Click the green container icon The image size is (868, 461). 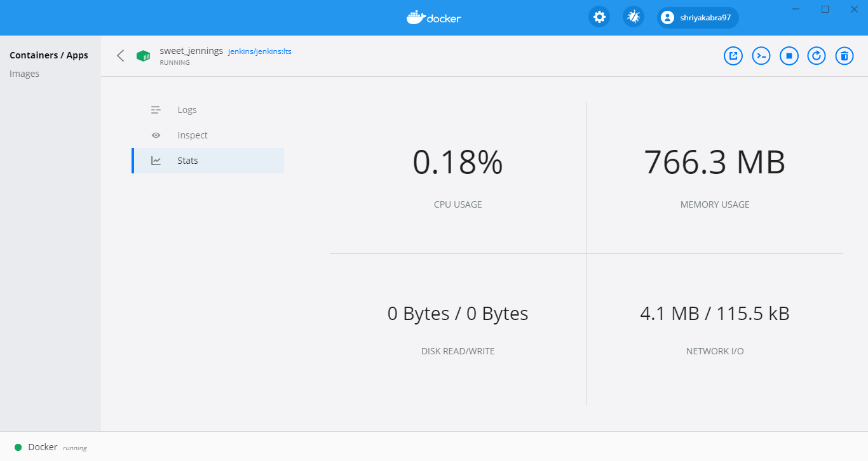pyautogui.click(x=143, y=56)
